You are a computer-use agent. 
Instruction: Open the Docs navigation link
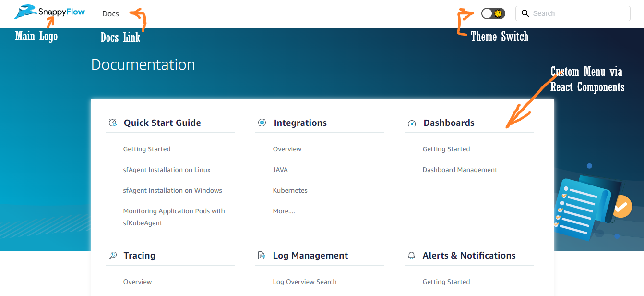pos(110,13)
